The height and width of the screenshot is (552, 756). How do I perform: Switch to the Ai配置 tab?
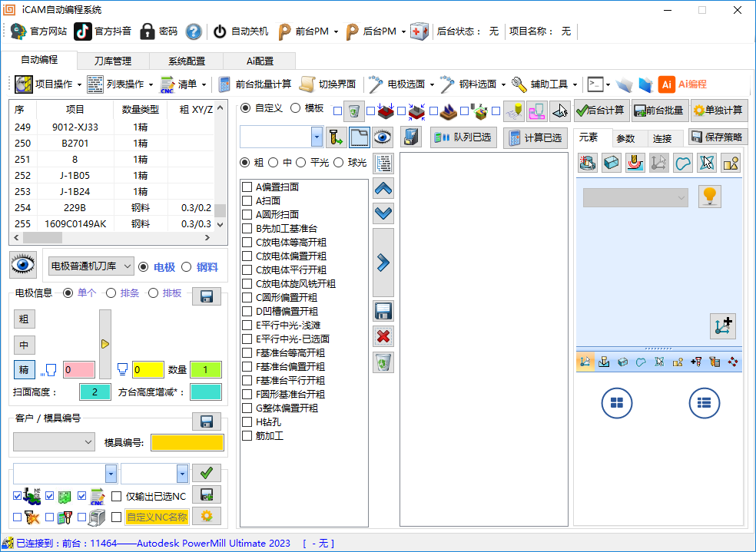(x=260, y=61)
